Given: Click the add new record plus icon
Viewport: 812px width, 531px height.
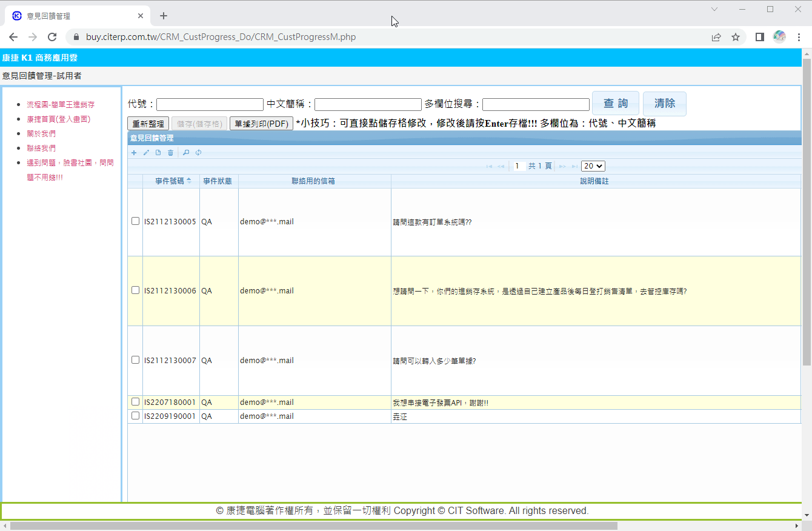Looking at the screenshot, I should point(134,153).
